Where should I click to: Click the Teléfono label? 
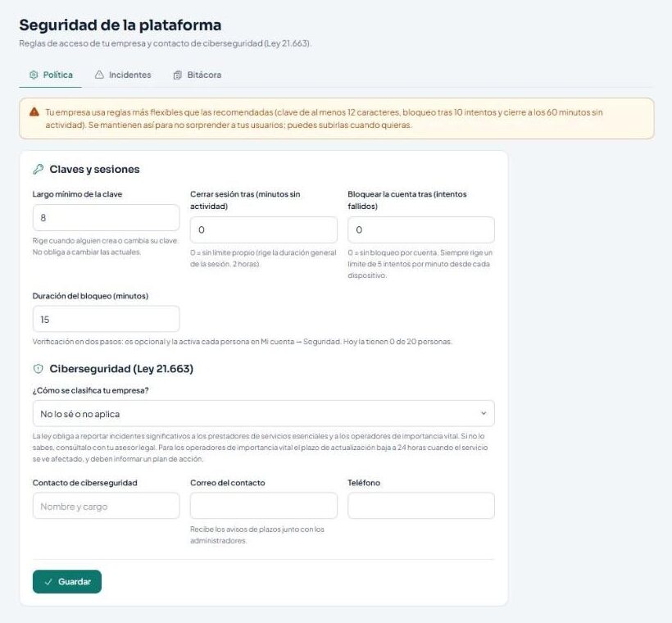coord(364,483)
